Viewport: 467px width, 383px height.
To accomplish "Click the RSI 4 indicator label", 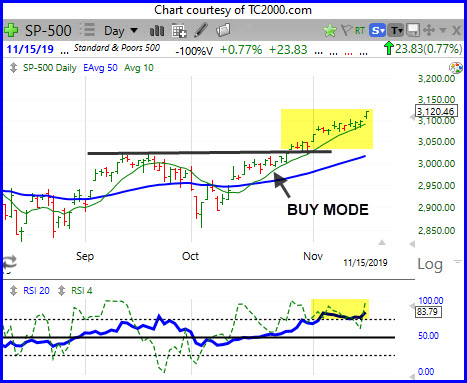I will pos(82,291).
